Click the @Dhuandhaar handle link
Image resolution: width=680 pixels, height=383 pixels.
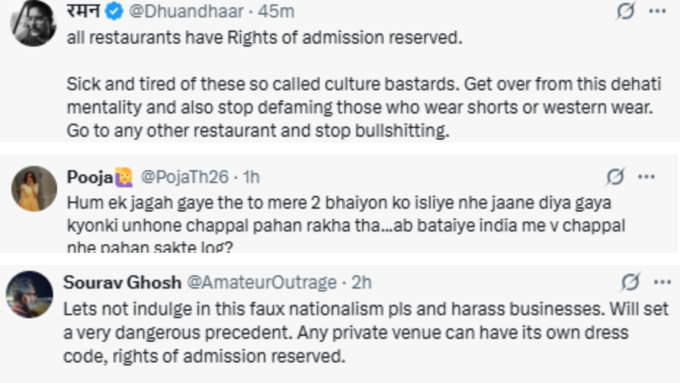[x=186, y=11]
